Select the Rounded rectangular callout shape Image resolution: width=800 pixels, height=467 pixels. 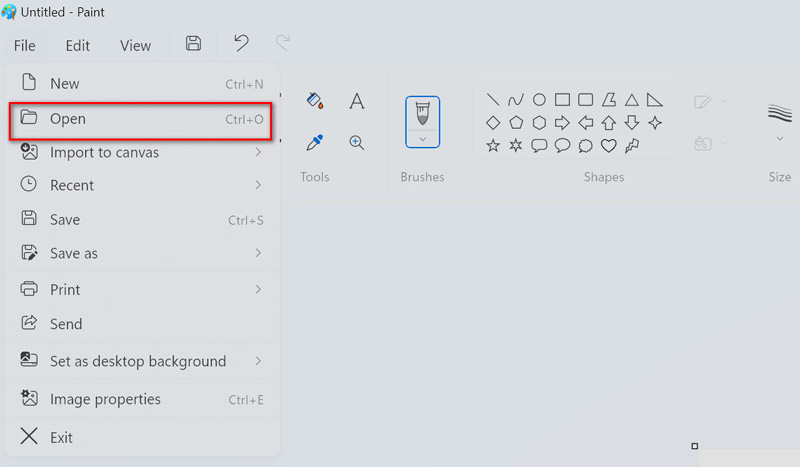[x=539, y=145]
